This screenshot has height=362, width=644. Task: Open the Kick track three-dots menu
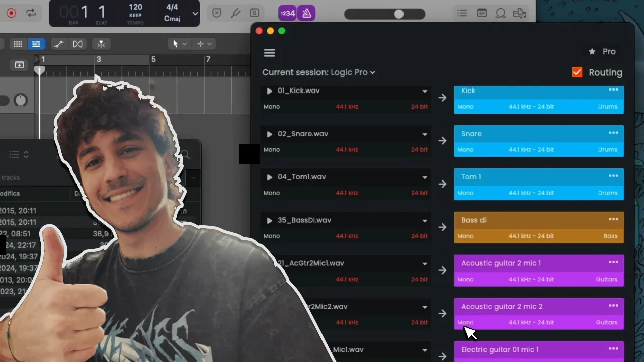pos(613,89)
